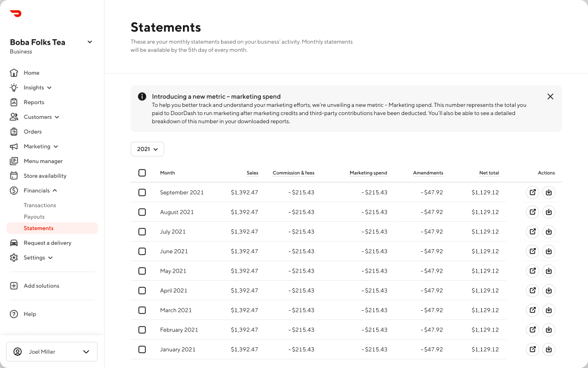
Task: Check the September 2021 row checkbox
Action: coord(142,192)
